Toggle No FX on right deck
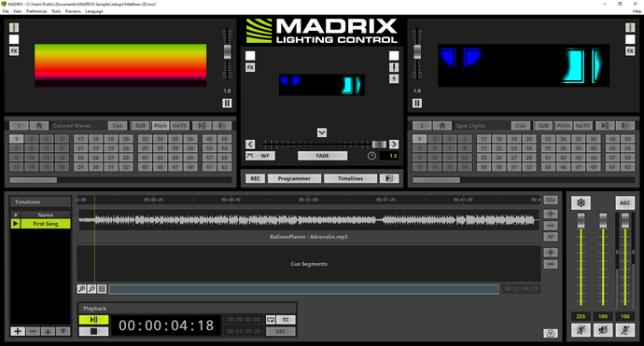The width and height of the screenshot is (644, 346). pos(582,126)
